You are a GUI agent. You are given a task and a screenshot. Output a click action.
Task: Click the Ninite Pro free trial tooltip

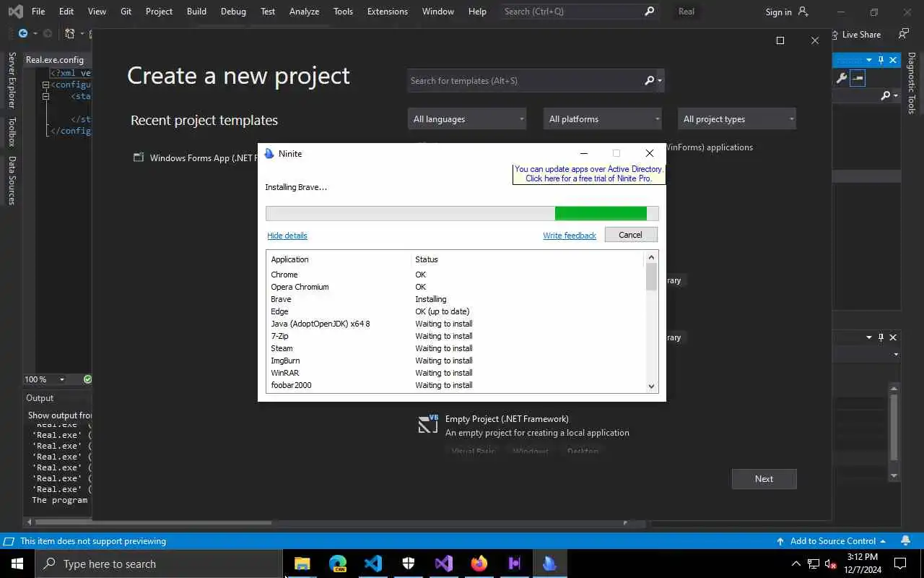pyautogui.click(x=588, y=173)
